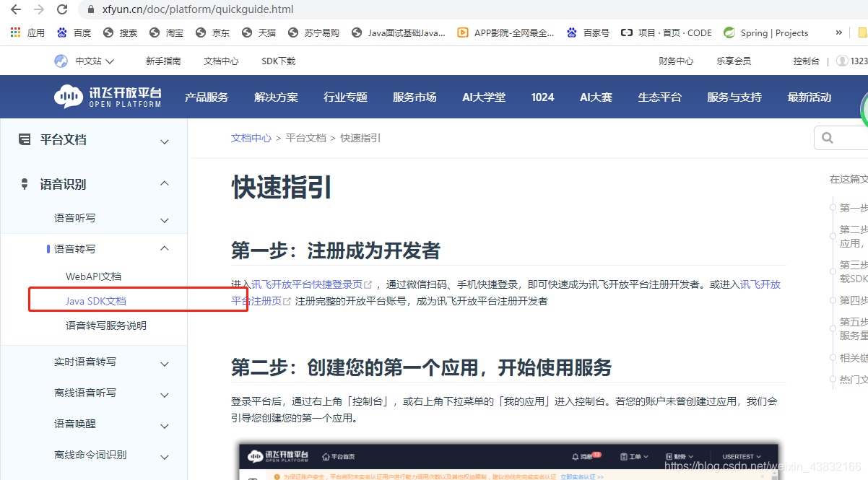868x480 pixels.
Task: Jump to 第一步 in page outline
Action: coord(854,208)
